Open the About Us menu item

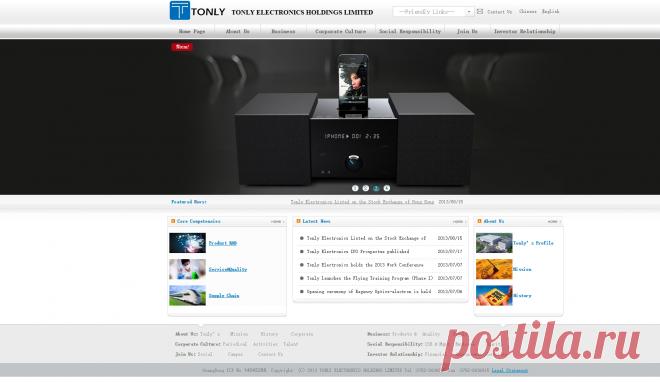[237, 31]
